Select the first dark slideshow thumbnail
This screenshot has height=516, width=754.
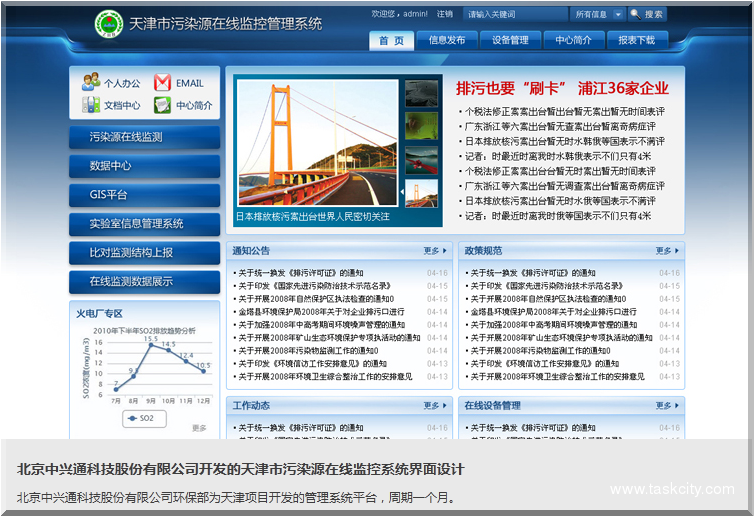(x=421, y=93)
